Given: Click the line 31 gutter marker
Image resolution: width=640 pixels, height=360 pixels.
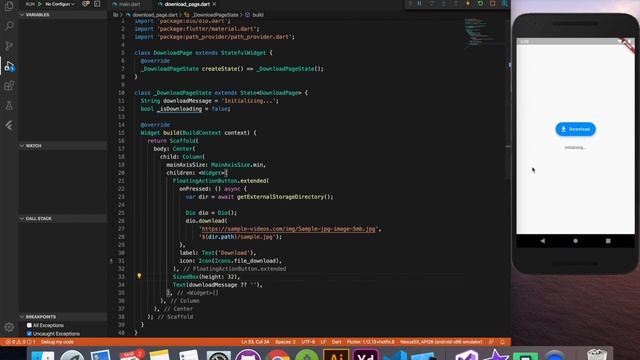Looking at the screenshot, I should 111,260.
